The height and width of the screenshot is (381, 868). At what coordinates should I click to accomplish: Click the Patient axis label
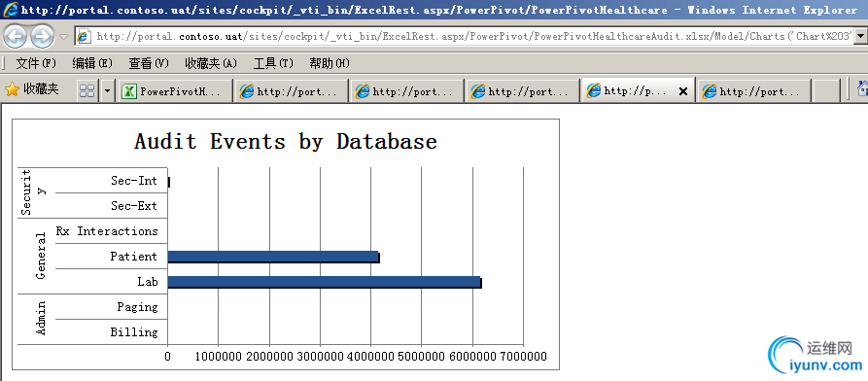pyautogui.click(x=134, y=257)
